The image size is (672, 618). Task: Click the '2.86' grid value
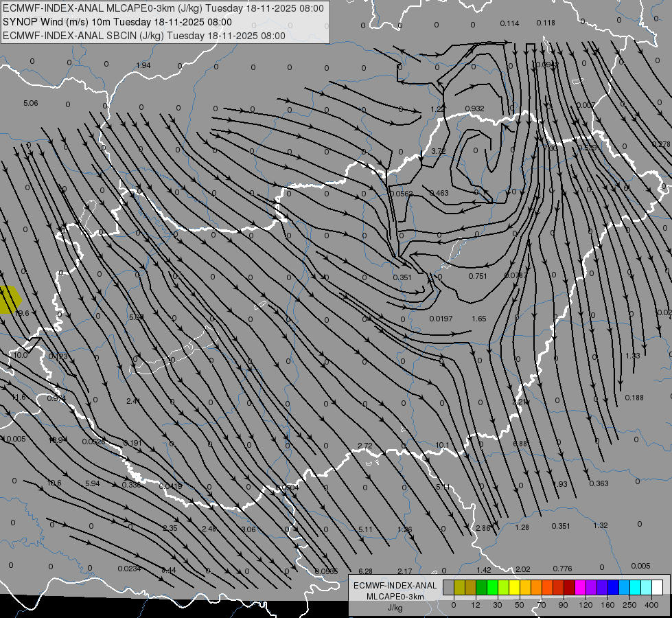pos(483,528)
